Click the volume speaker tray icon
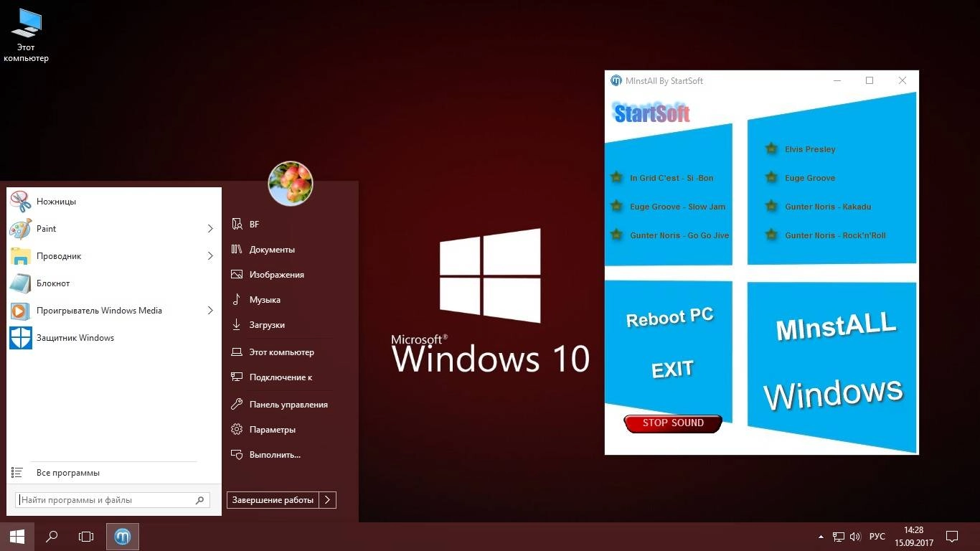 tap(854, 537)
